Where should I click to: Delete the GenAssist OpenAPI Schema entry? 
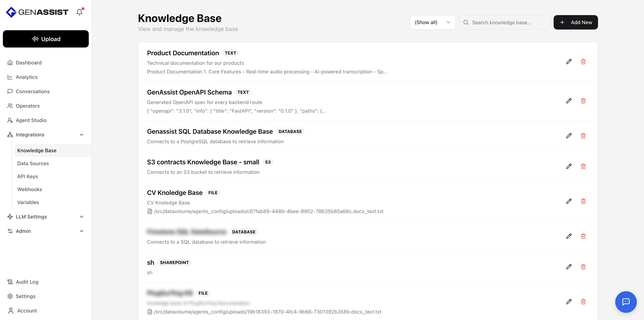coord(583,101)
